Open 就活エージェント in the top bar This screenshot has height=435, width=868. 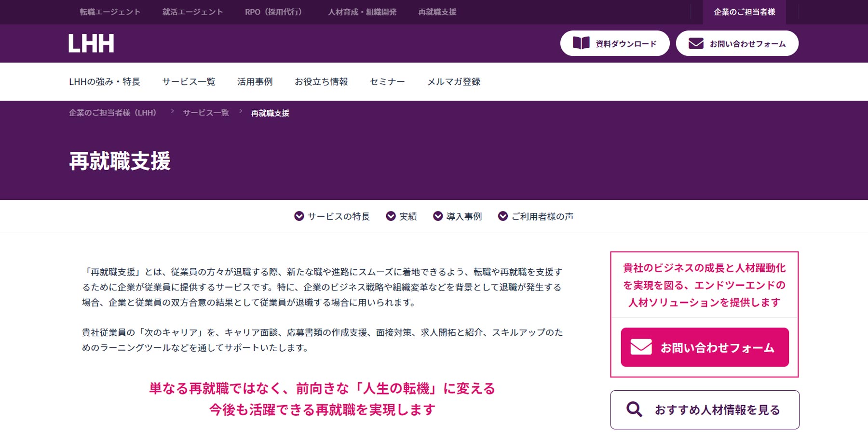click(193, 12)
